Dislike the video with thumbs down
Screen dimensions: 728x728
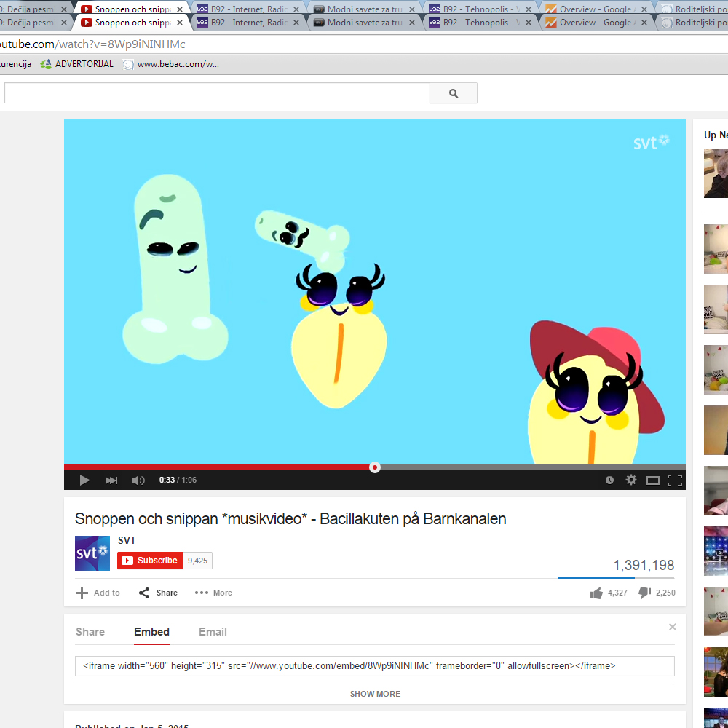[x=644, y=593]
